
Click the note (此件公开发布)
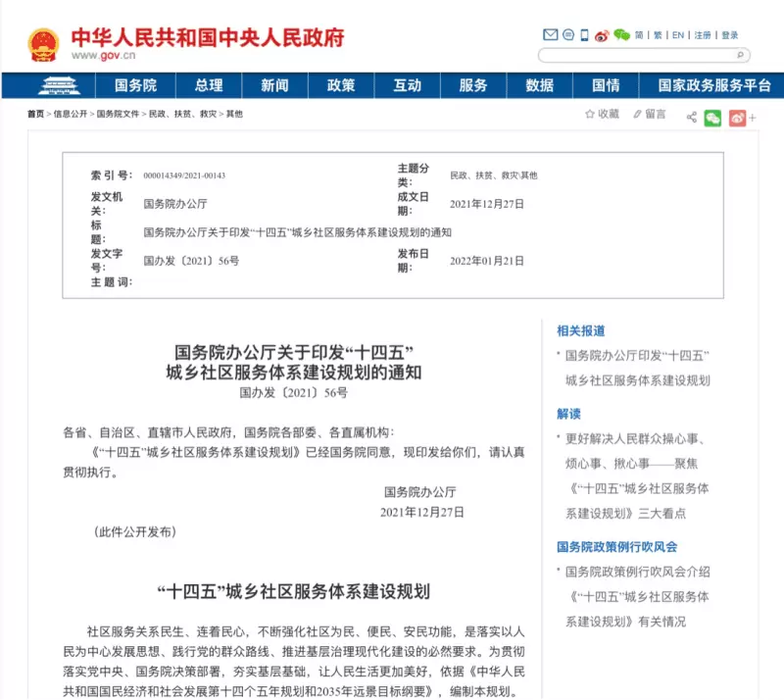135,532
